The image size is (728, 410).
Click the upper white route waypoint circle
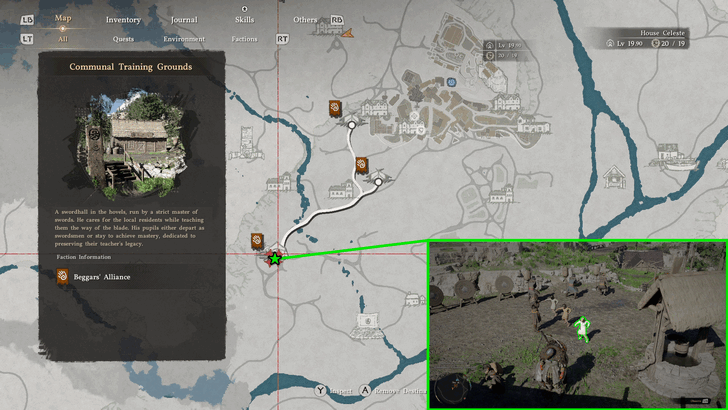point(352,125)
